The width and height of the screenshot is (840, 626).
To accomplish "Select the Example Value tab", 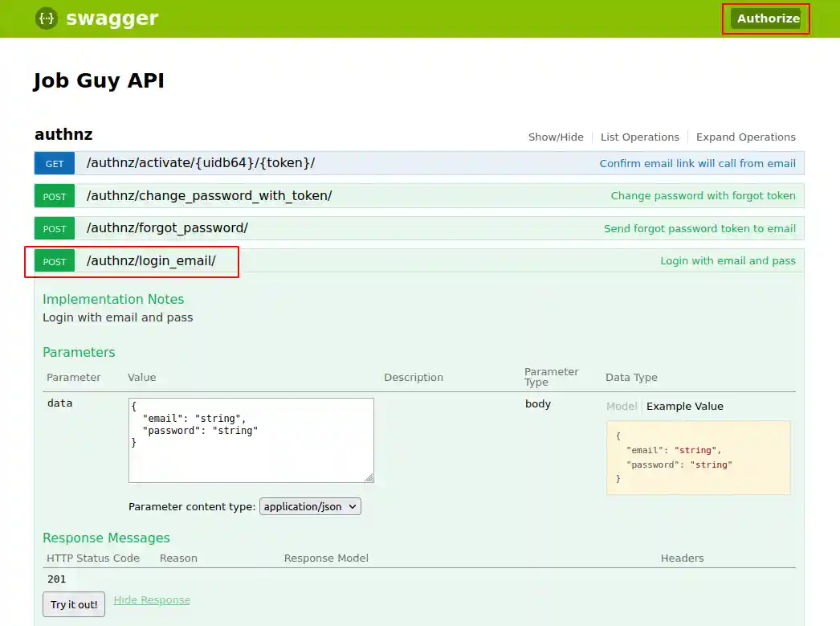I will 685,407.
